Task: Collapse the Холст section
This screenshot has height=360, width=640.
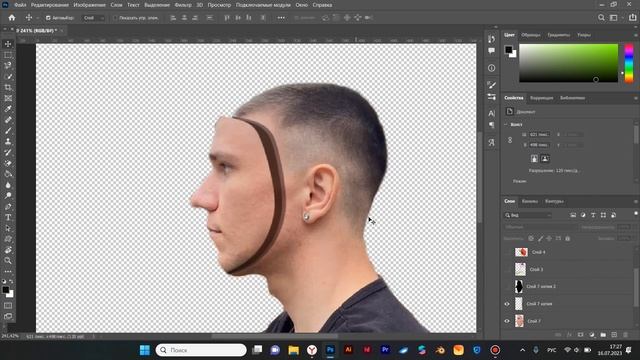Action: point(507,124)
